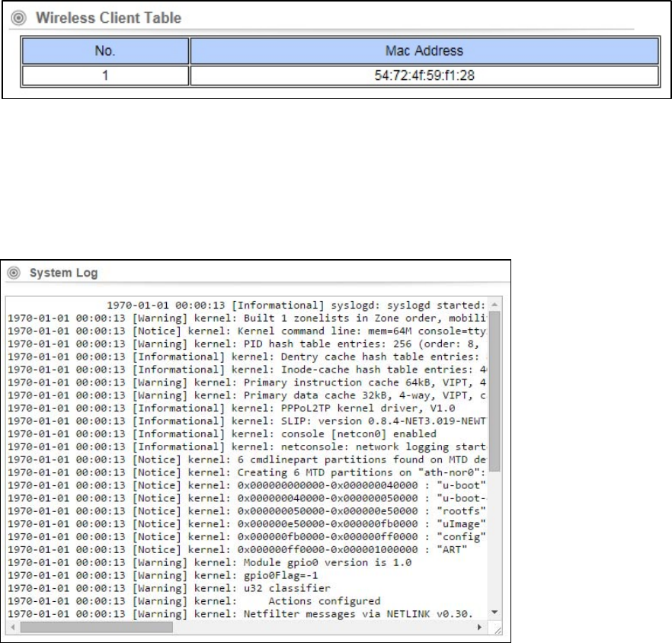
Task: Click the "ART" partition log line
Action: click(238, 549)
